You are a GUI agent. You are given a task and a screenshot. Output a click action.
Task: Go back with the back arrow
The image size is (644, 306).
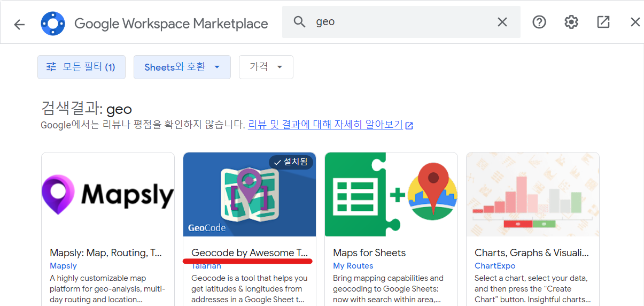(19, 24)
